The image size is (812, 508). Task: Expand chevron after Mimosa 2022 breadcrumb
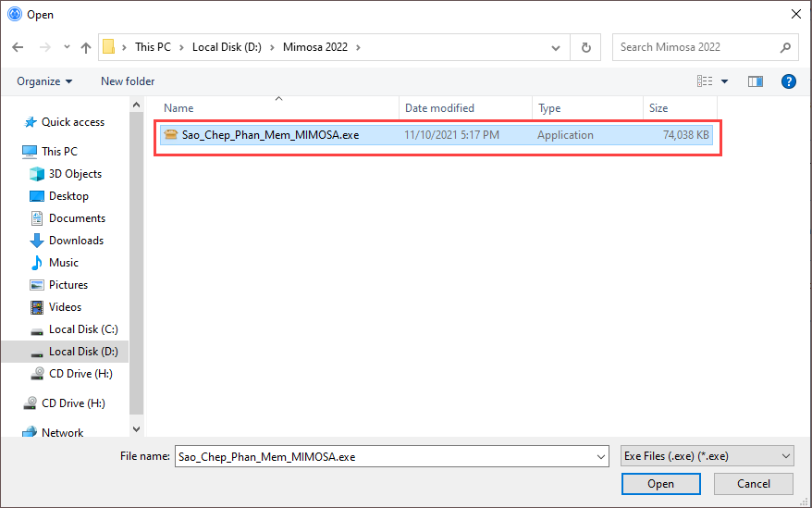(x=358, y=47)
